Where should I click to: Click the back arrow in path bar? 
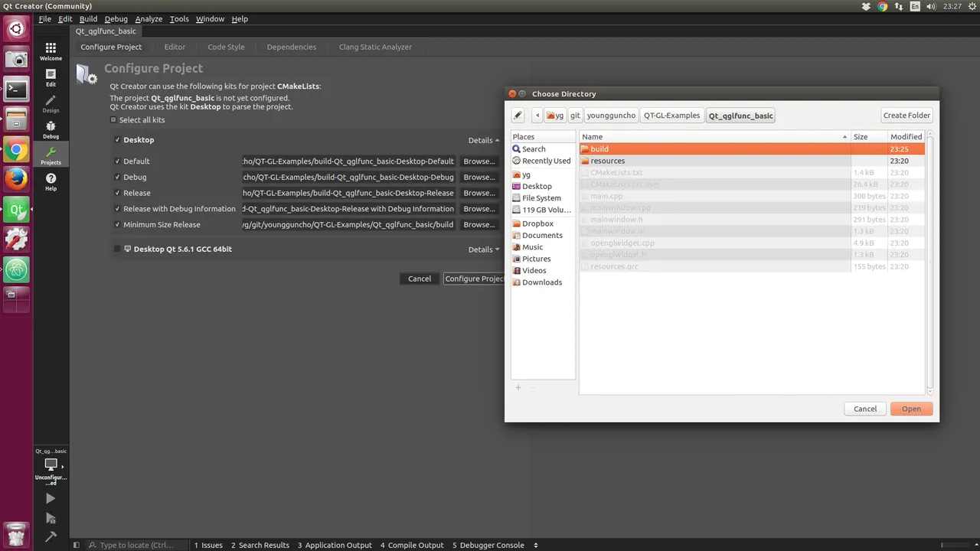click(x=537, y=116)
